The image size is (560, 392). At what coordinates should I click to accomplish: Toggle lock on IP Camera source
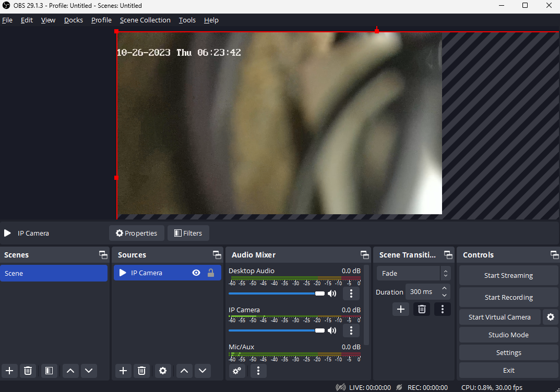211,273
